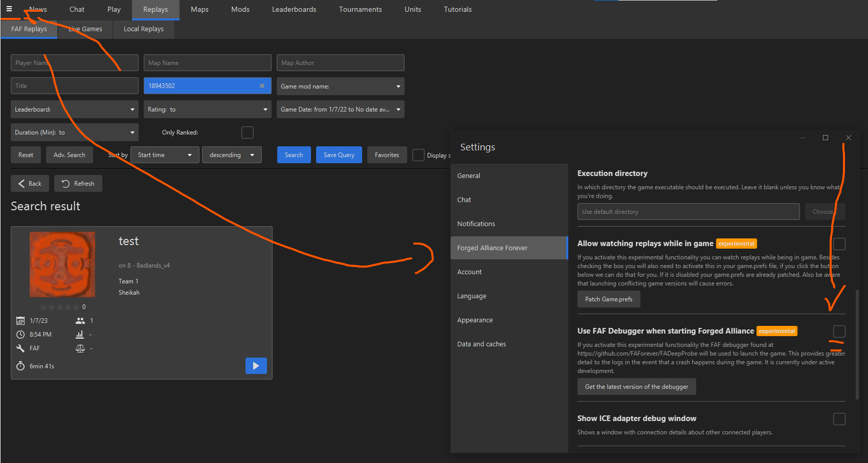
Task: Open the Mods tab
Action: click(x=240, y=9)
